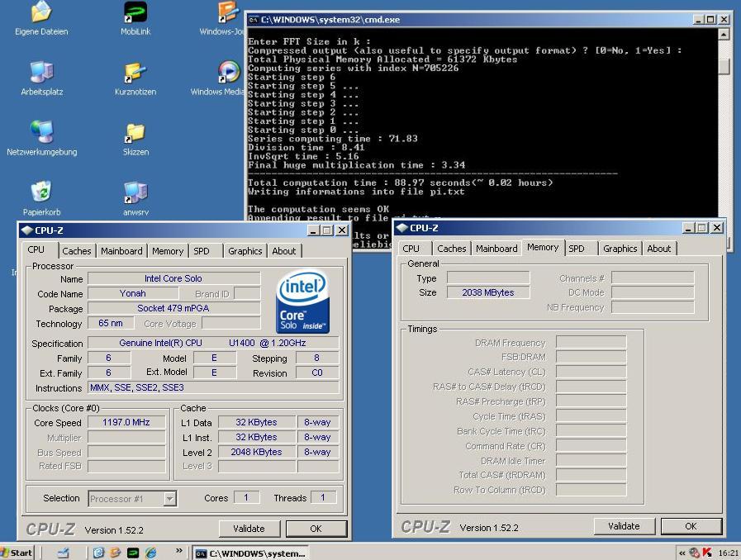The width and height of the screenshot is (741, 560).
Task: Click the cmd window scrollbar thumb
Action: coord(724,65)
